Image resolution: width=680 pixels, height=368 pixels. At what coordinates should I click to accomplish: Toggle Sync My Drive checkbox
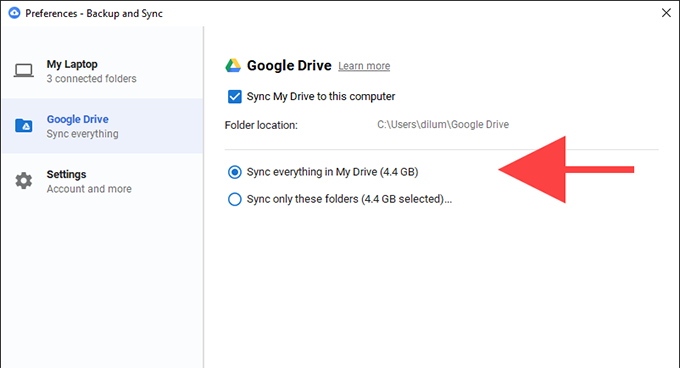235,96
